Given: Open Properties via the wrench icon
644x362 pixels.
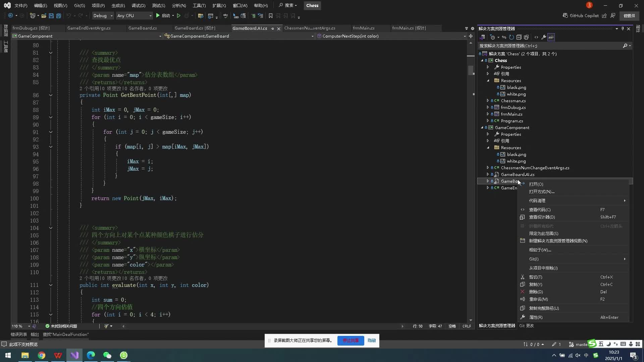Looking at the screenshot, I should click(x=544, y=37).
